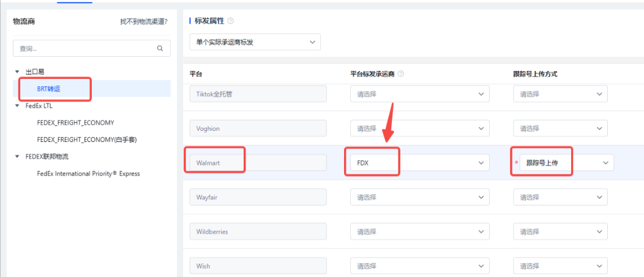Click help icon next to 平台标发承运商

[x=401, y=74]
